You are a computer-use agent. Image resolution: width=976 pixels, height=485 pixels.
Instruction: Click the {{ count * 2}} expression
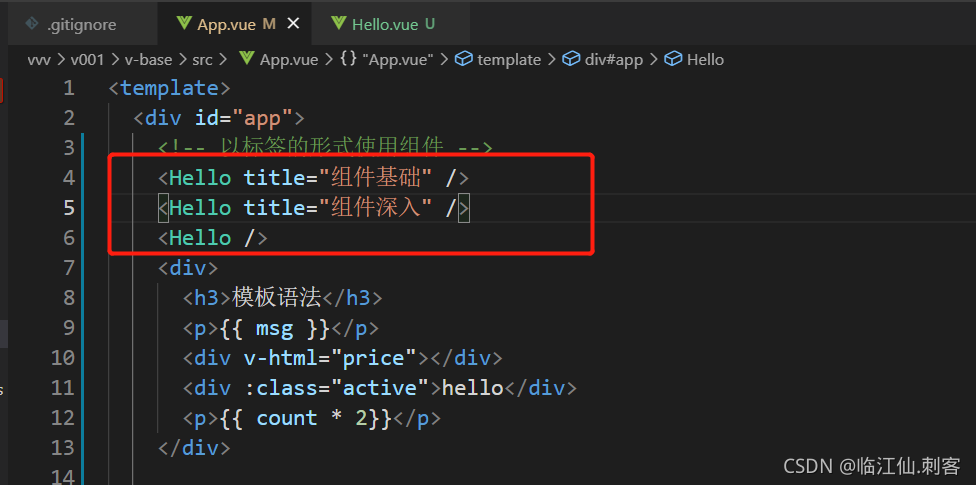click(x=305, y=417)
